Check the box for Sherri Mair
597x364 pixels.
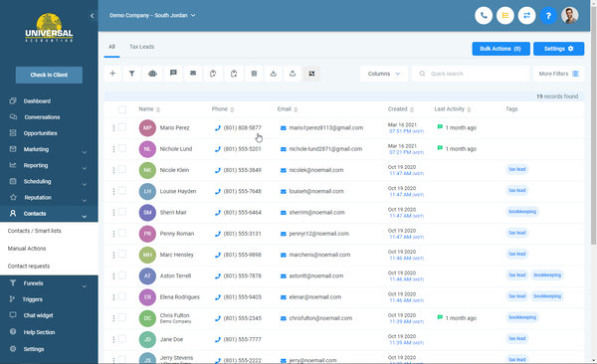pos(121,212)
